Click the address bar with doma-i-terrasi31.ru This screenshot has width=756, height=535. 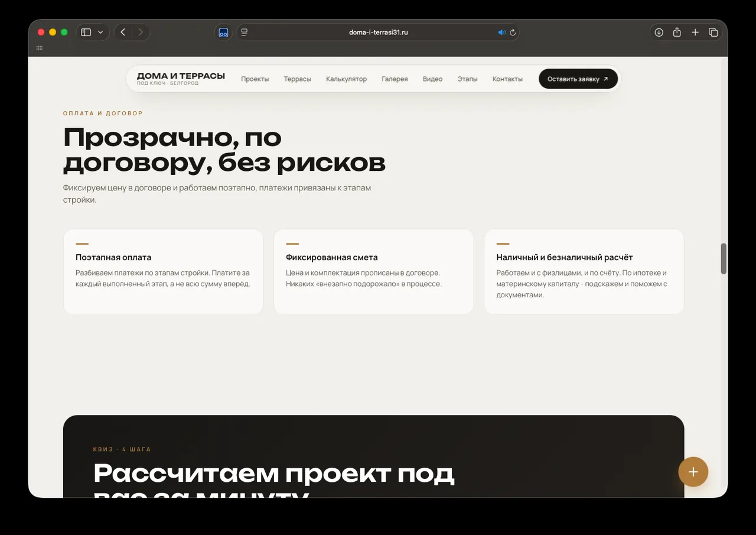pyautogui.click(x=378, y=33)
